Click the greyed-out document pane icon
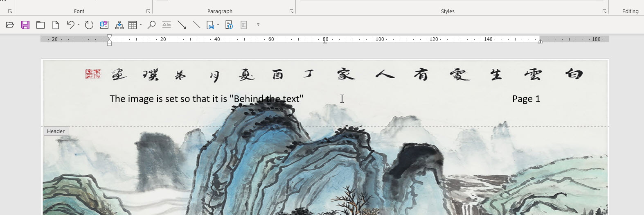Viewport: 644px width, 215px height. pos(244,25)
